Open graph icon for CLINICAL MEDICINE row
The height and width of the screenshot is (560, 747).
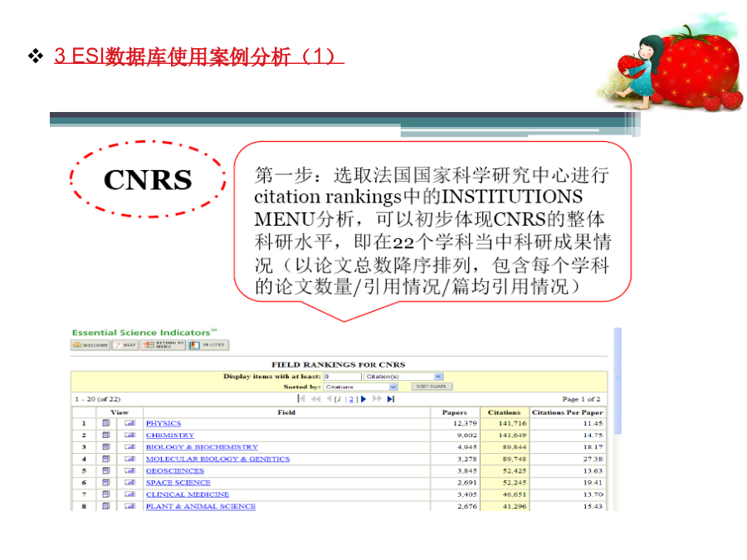(130, 494)
